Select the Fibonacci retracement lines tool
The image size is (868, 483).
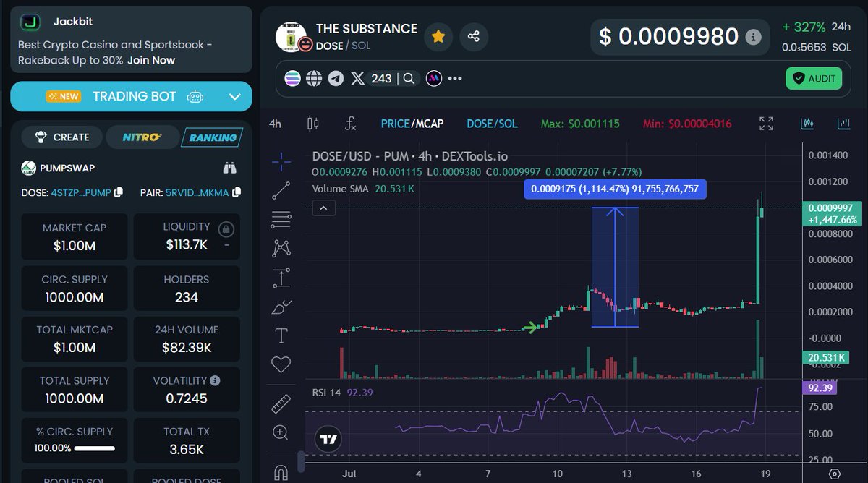pos(281,220)
